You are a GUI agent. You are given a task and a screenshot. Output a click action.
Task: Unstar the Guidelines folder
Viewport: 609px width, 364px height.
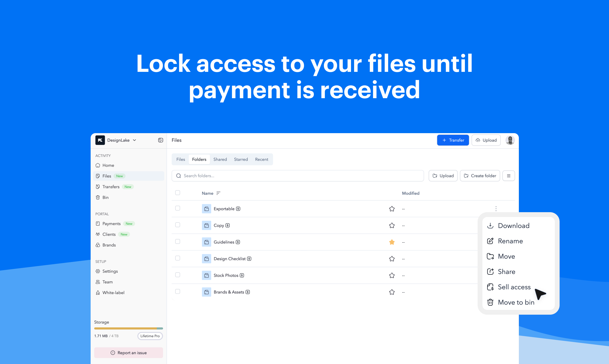(x=392, y=242)
